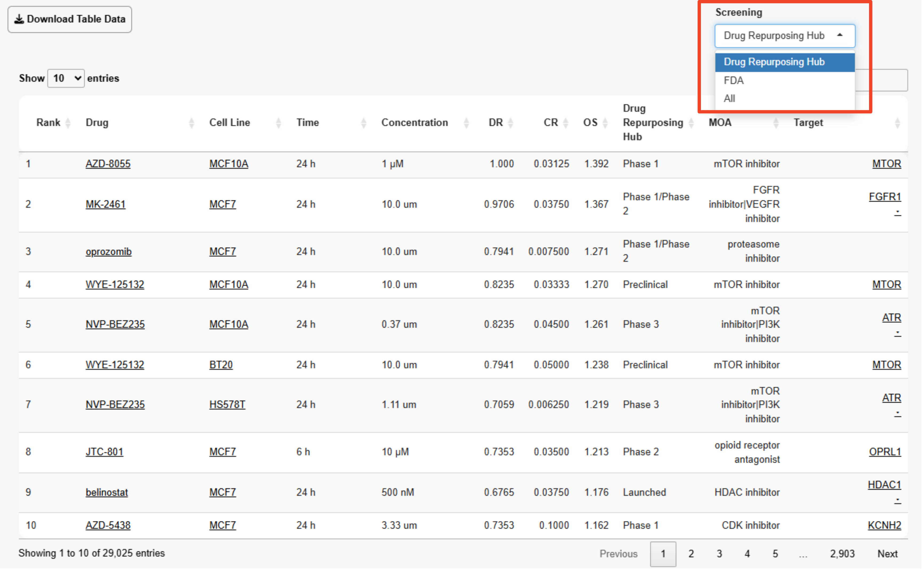Sort table by Rank column arrows
This screenshot has height=572, width=924.
(68, 123)
